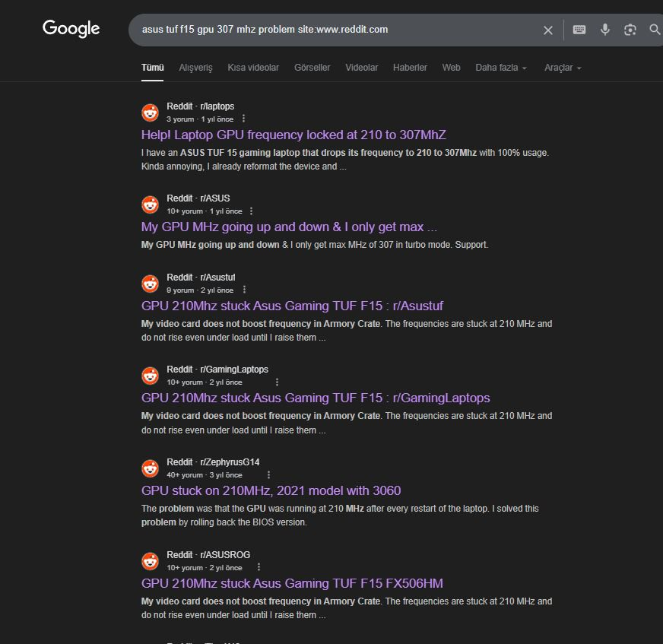Open three-dot menu for r/Asustuf result
Screen dimensions: 663x644
[x=244, y=290]
